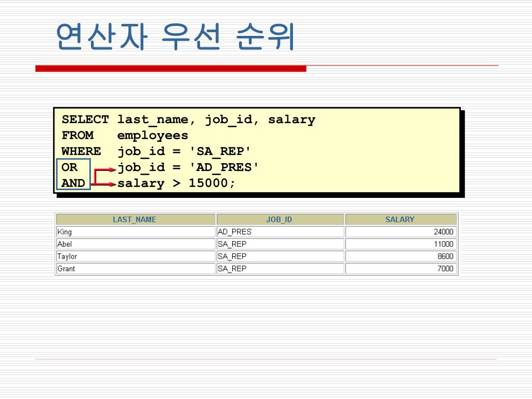The height and width of the screenshot is (399, 532).
Task: Select the King cell in the table
Action: click(x=136, y=232)
